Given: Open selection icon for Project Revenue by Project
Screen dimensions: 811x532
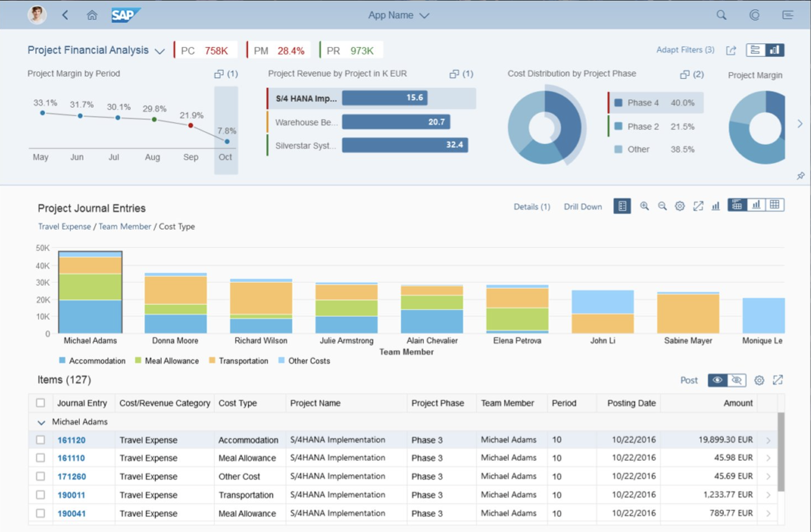Looking at the screenshot, I should 454,74.
